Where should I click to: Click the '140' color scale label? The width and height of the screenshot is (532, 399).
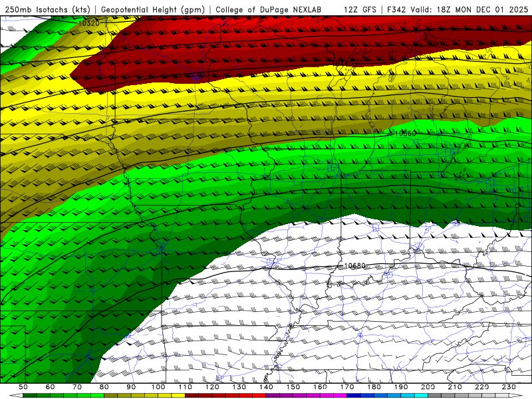tap(267, 387)
